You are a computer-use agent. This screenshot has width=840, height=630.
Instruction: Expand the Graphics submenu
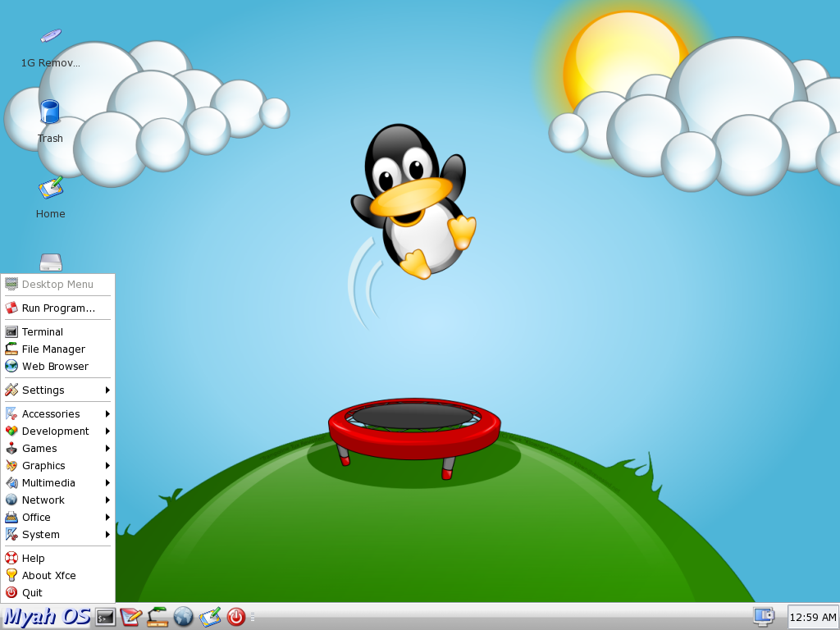(x=58, y=466)
